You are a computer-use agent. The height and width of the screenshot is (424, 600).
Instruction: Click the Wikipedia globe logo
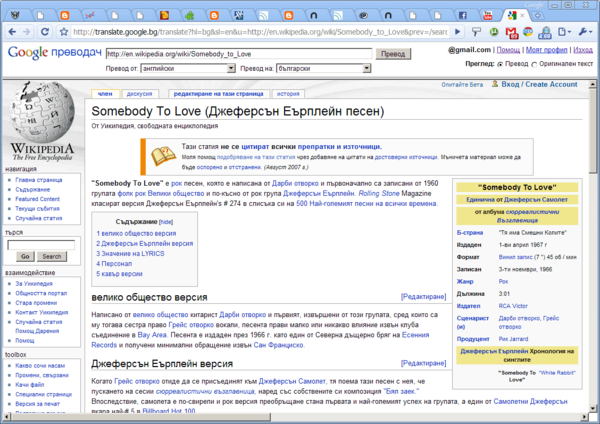pos(42,113)
